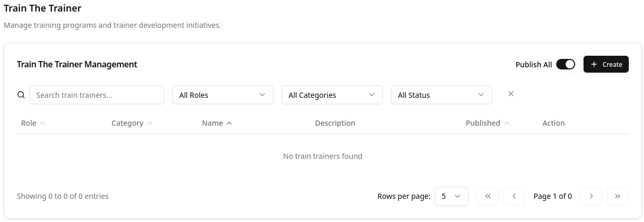Open the All Categories dropdown
Screen dimensions: 644x222
tap(332, 95)
